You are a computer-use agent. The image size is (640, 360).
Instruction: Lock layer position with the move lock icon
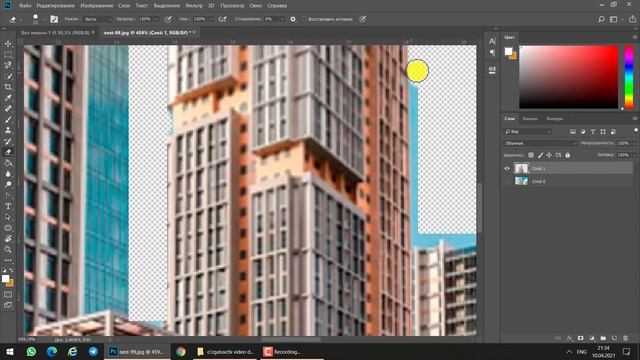[549, 155]
